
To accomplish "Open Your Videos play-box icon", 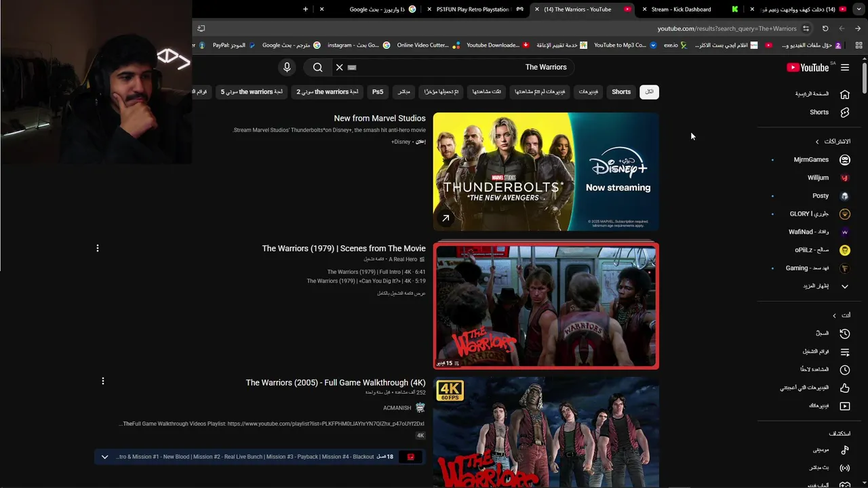I will pos(845,406).
